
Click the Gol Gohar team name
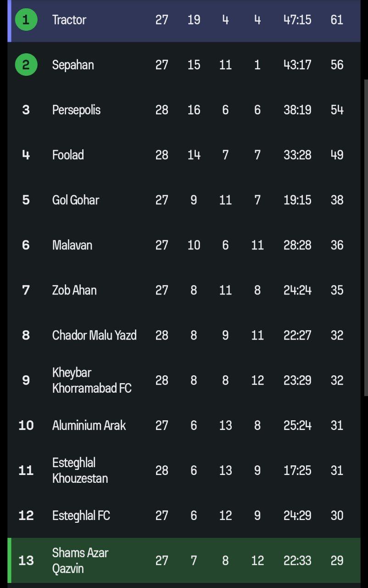[76, 200]
